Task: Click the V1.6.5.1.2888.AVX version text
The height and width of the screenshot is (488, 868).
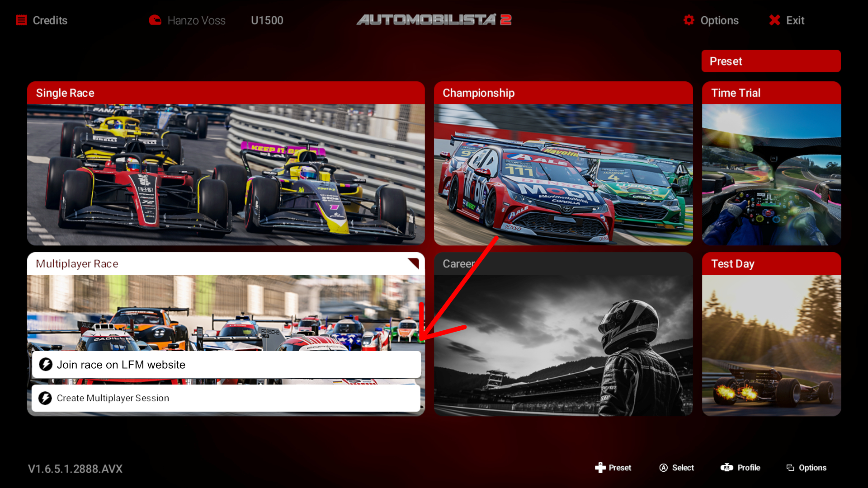Action: click(75, 469)
